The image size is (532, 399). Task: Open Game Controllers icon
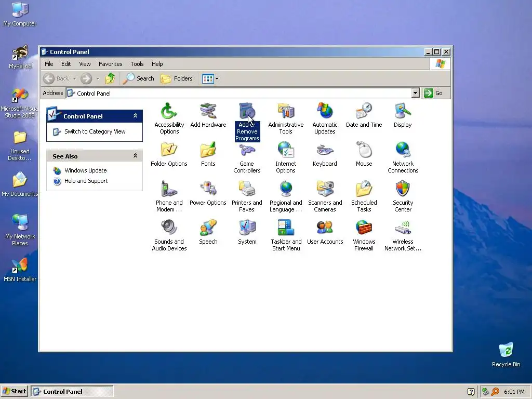coord(247,157)
